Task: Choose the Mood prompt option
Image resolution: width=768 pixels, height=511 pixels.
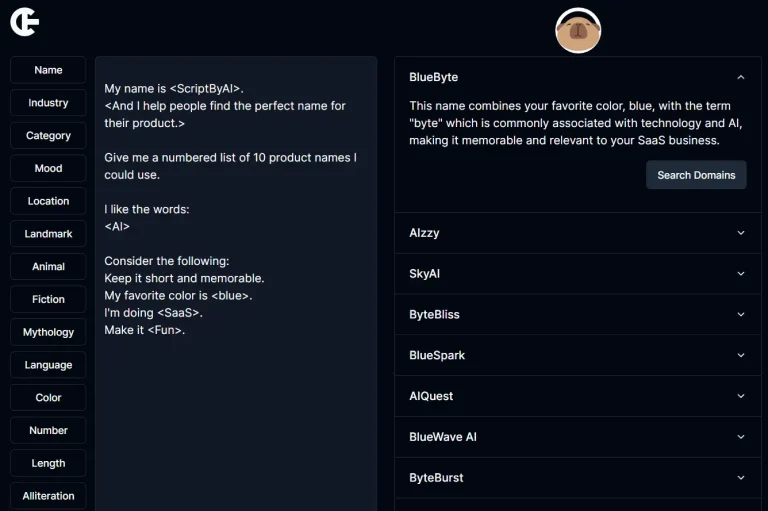Action: coord(48,168)
